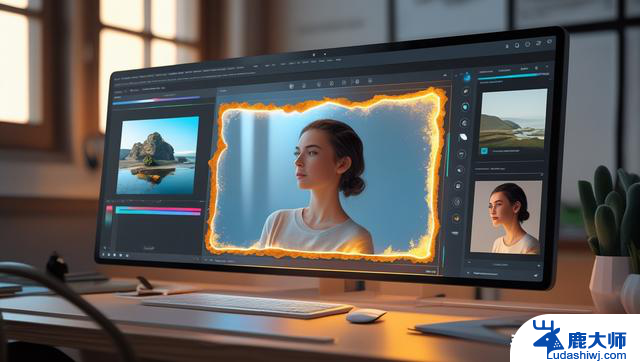Click the text label at bottom of left panel

[149, 248]
